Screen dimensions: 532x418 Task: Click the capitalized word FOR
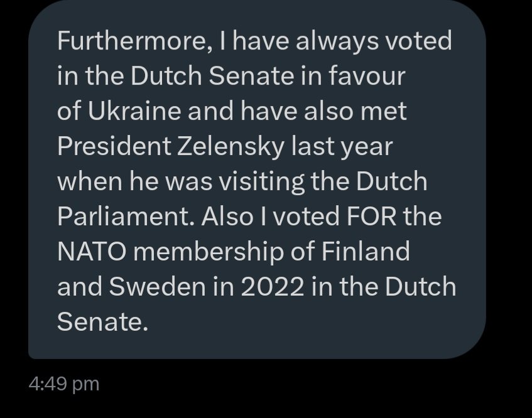click(x=371, y=217)
